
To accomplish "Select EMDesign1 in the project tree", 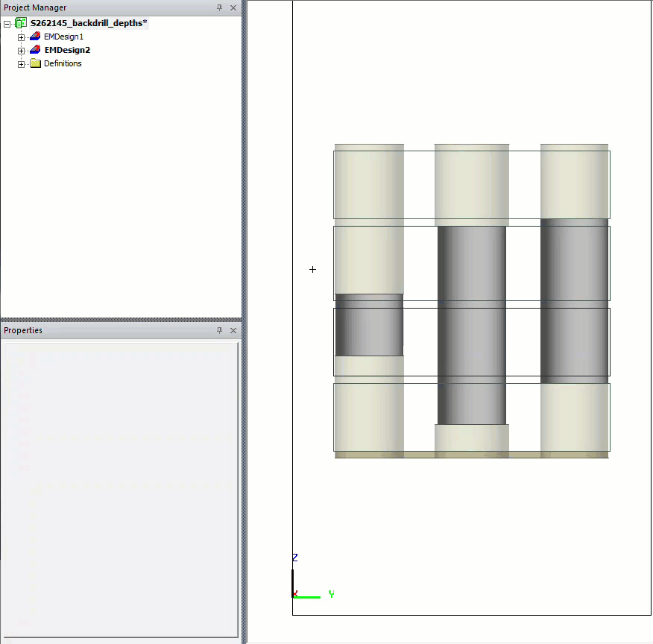I will [x=65, y=36].
